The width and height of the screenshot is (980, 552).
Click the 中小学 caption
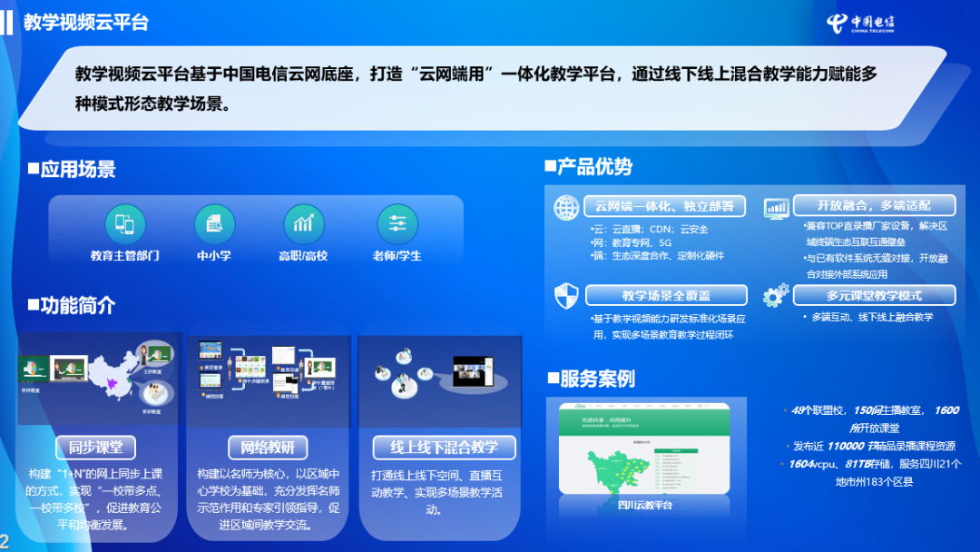(214, 256)
